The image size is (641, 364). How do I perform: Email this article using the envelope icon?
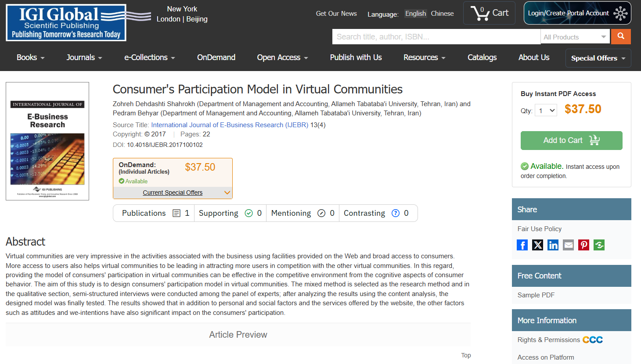click(568, 245)
